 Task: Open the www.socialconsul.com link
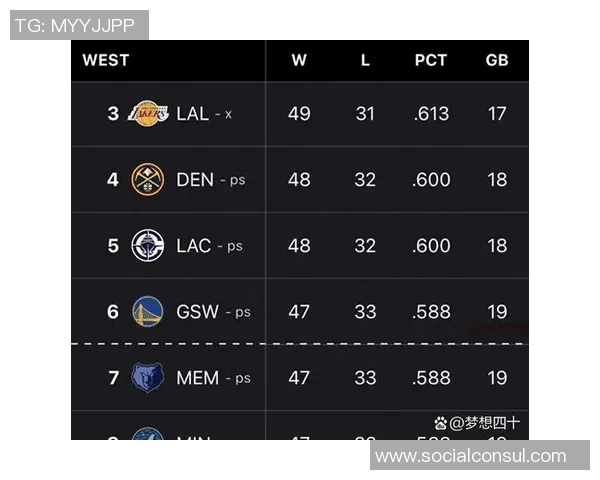point(470,456)
